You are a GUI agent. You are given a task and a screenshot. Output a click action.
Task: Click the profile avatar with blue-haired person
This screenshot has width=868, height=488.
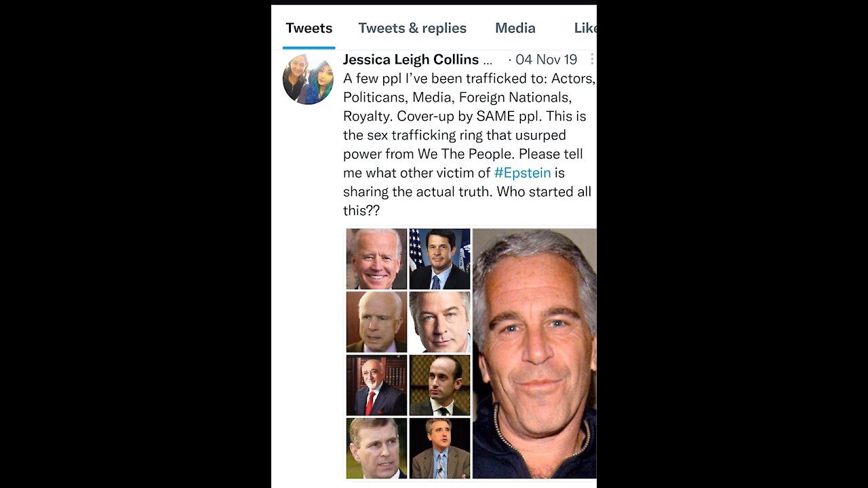(308, 79)
